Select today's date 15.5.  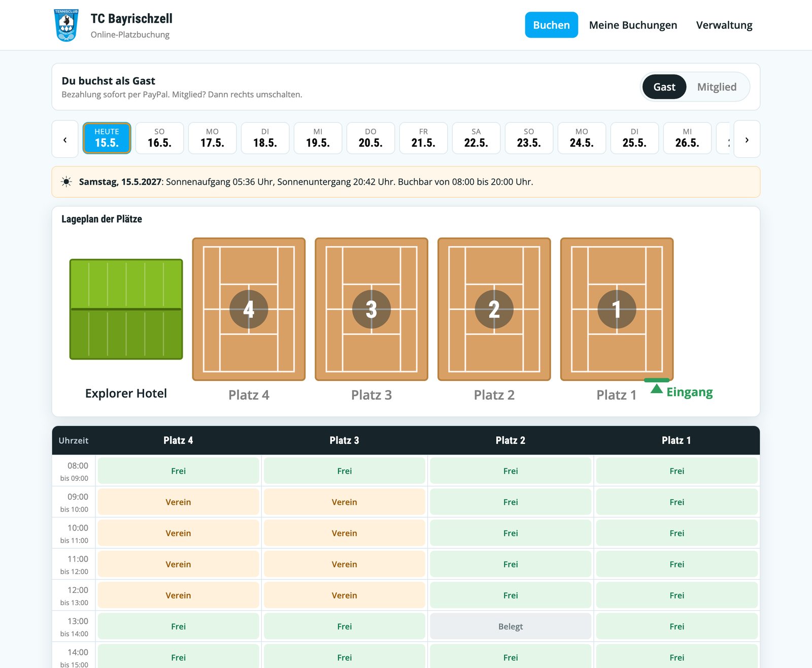(x=107, y=138)
